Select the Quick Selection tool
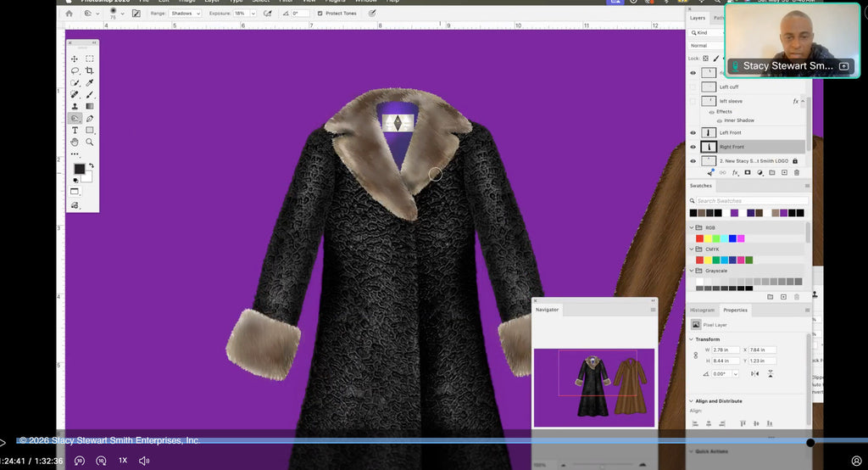Viewport: 868px width, 470px height. click(75, 82)
